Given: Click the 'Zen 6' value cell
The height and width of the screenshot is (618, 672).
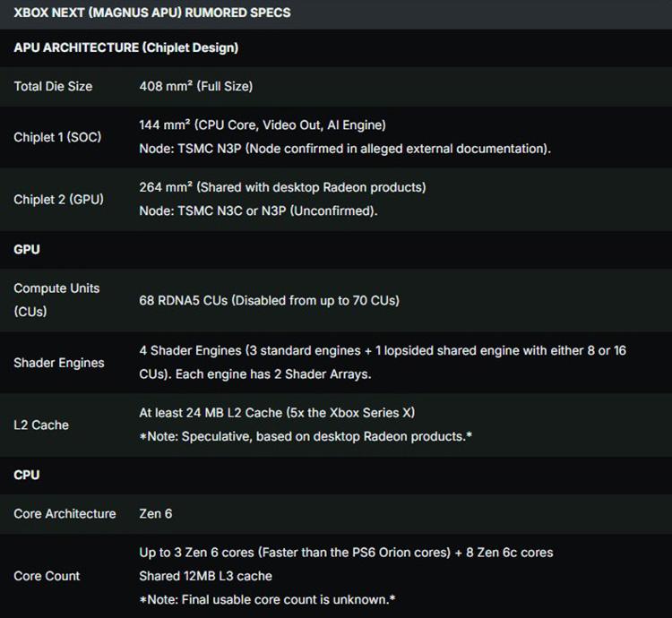Looking at the screenshot, I should pos(150,513).
